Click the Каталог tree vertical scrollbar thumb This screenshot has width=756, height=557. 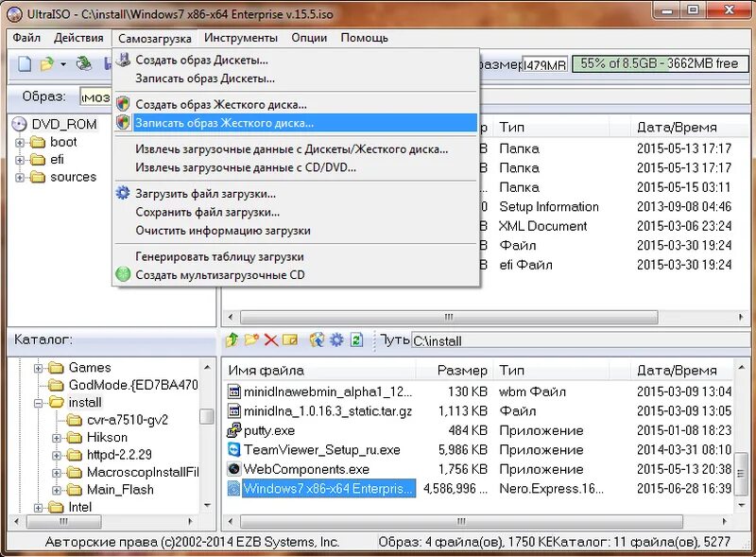click(206, 416)
